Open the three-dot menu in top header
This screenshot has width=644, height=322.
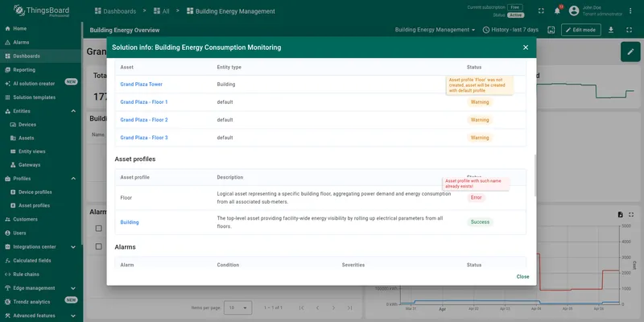click(x=630, y=11)
